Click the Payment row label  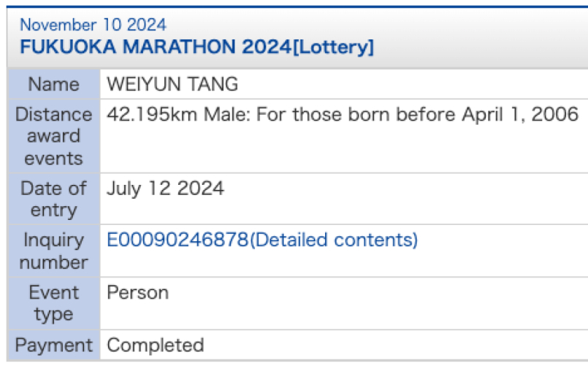pyautogui.click(x=53, y=345)
